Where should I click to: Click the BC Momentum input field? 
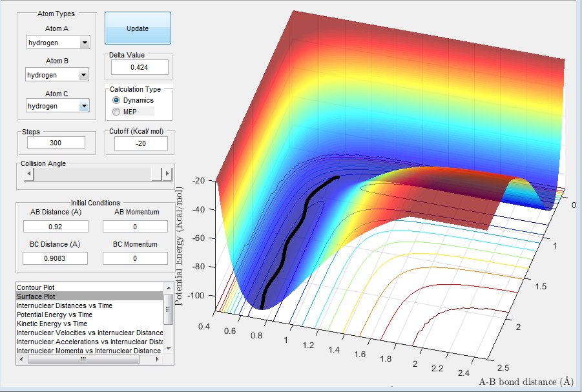click(135, 258)
